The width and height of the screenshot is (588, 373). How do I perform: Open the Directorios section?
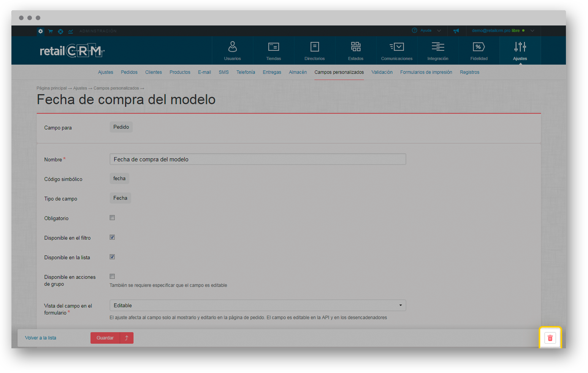pos(314,51)
